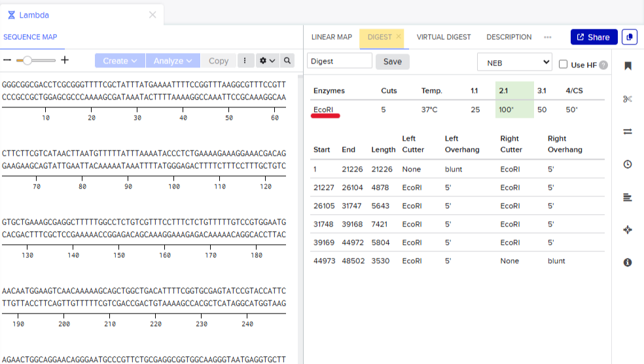The width and height of the screenshot is (644, 364).
Task: Open the scissors digest tool
Action: coord(628,99)
